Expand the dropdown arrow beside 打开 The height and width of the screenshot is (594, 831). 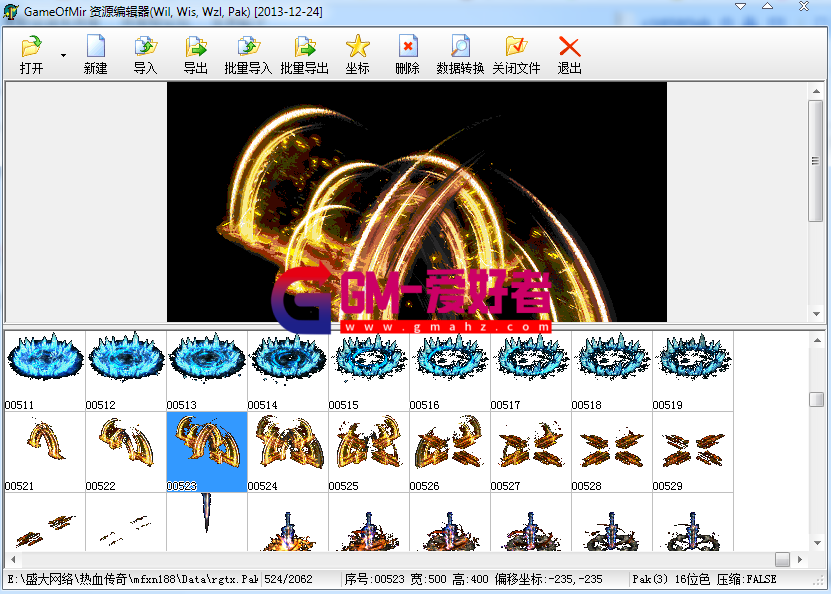(x=63, y=55)
